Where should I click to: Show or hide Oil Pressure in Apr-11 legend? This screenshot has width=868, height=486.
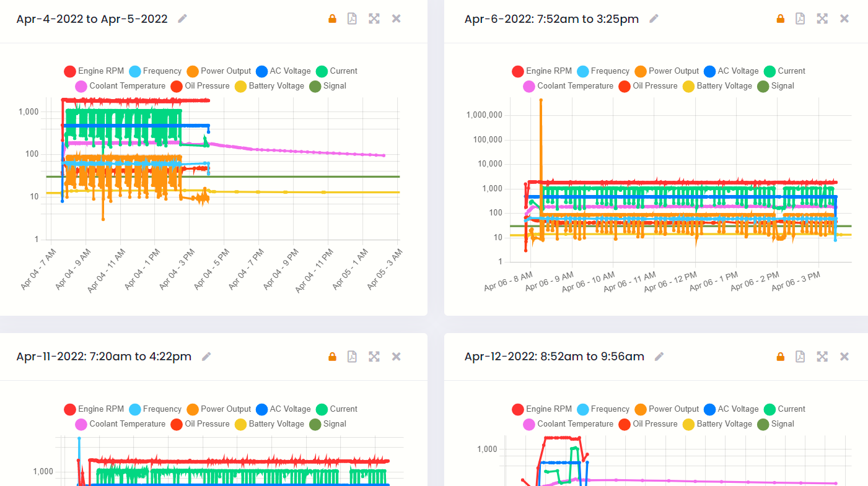point(199,424)
